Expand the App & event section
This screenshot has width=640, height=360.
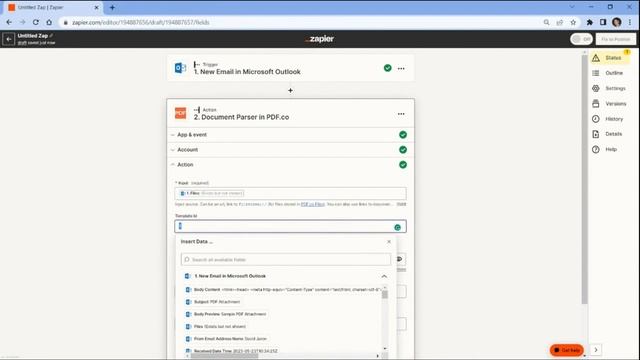(x=291, y=135)
